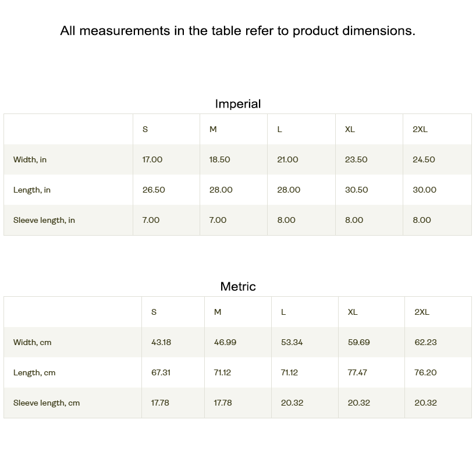The image size is (476, 476).
Task: Click the 17.00 width cell
Action: click(152, 159)
